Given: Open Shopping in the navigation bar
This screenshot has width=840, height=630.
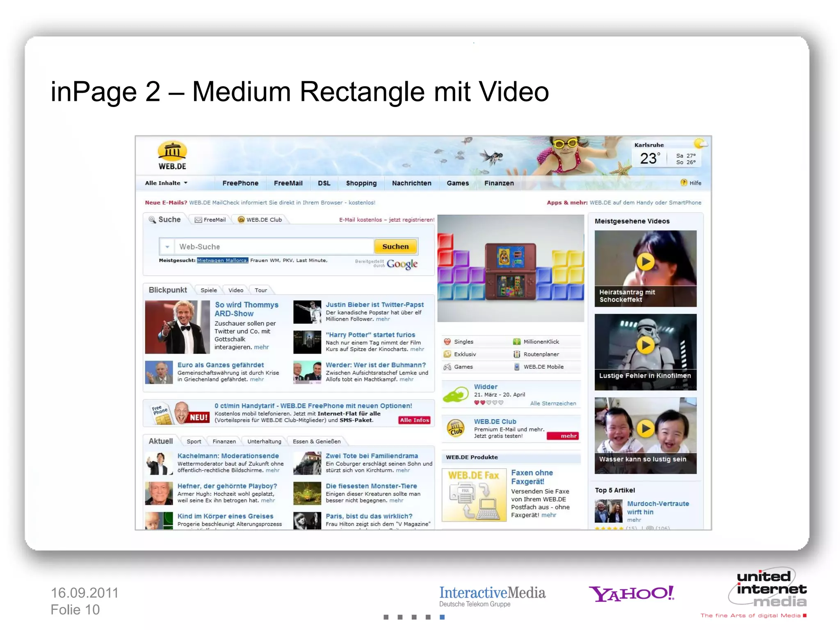Looking at the screenshot, I should [361, 183].
